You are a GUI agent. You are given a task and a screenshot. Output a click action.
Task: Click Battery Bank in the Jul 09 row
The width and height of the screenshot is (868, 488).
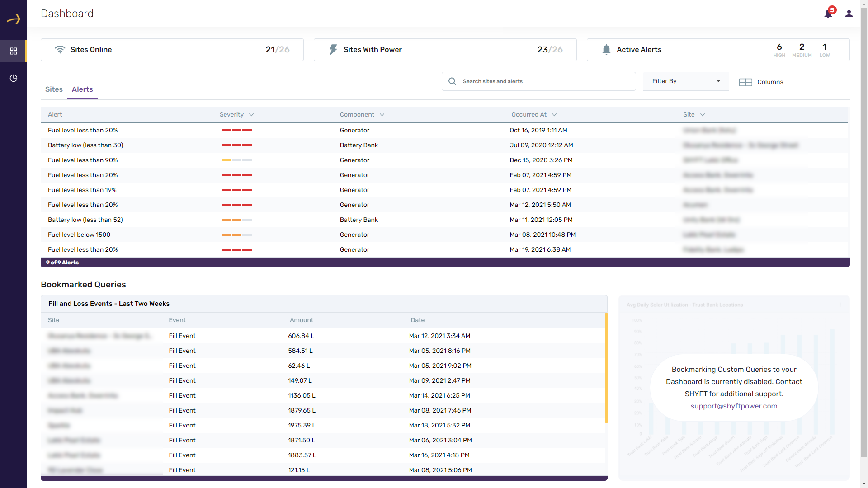[359, 145]
